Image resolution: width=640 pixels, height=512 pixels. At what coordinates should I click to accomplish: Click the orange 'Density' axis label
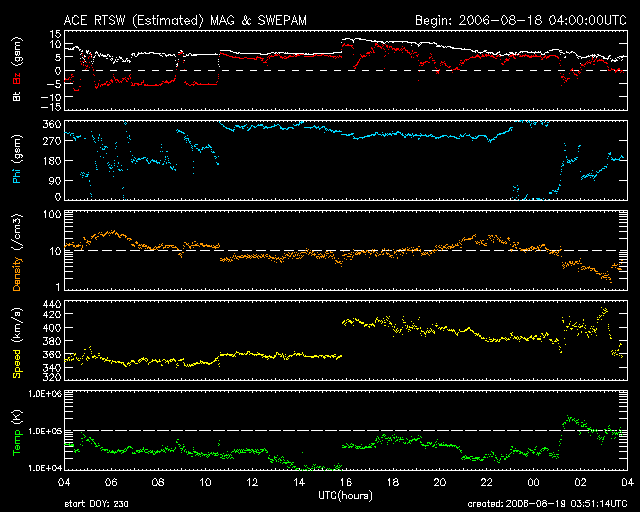click(x=17, y=274)
